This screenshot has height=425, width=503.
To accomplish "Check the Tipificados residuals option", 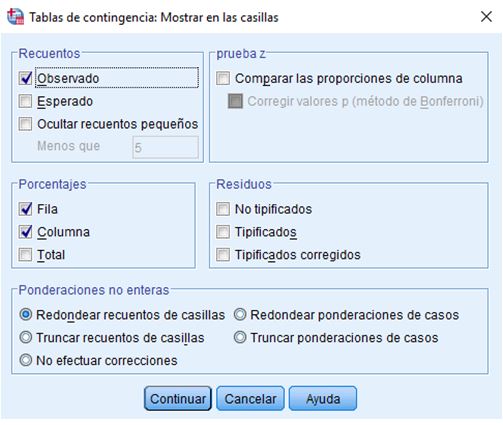I will [x=223, y=232].
